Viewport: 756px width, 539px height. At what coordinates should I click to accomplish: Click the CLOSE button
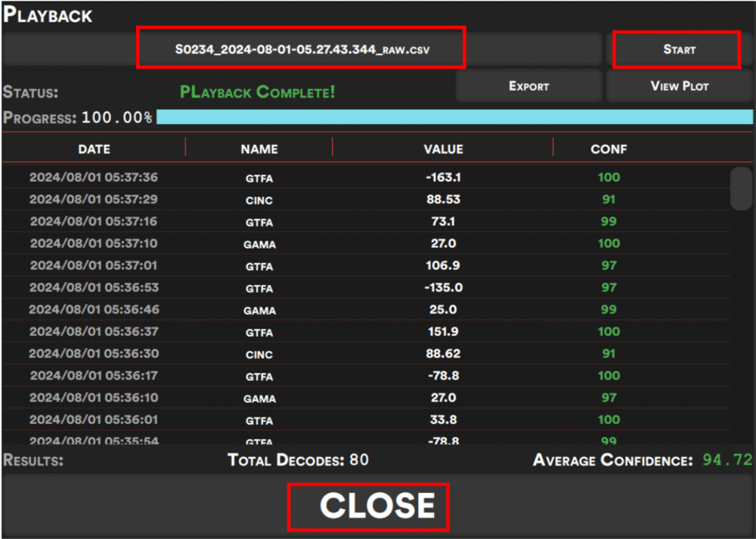368,506
